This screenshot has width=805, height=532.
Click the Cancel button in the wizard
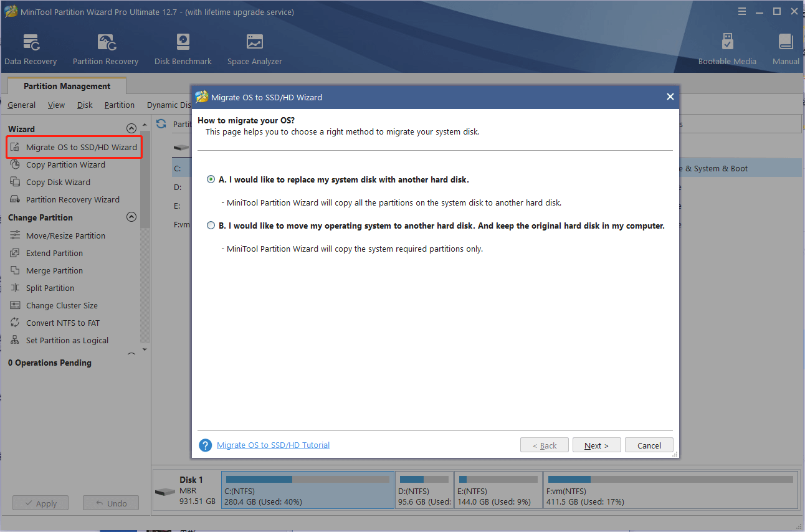click(649, 445)
